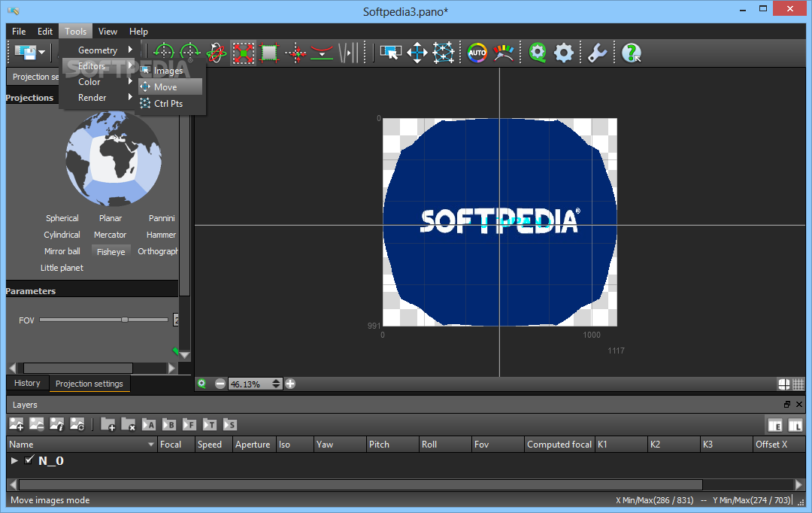Open the Help menu
This screenshot has height=513, width=812.
pos(138,32)
